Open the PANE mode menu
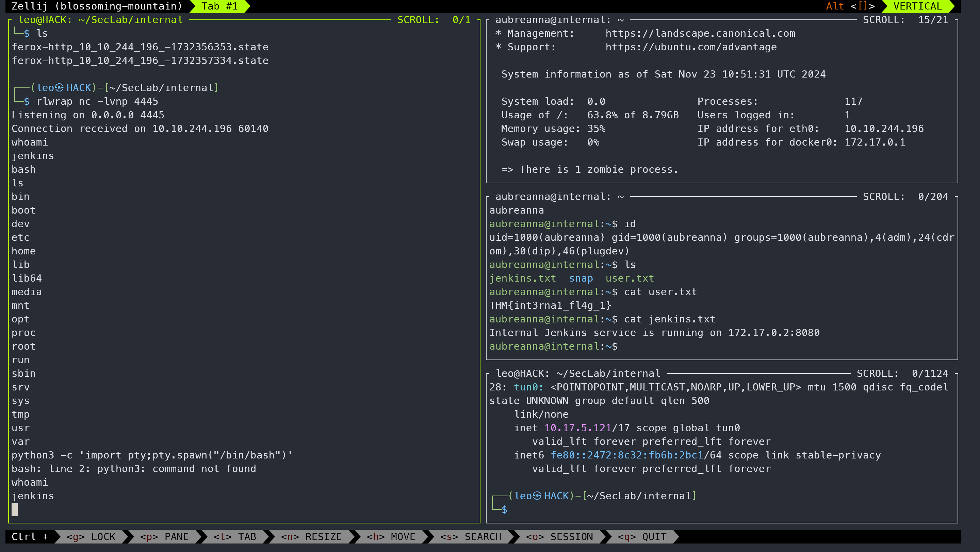Screen dimensions: 980x552 coord(164,536)
